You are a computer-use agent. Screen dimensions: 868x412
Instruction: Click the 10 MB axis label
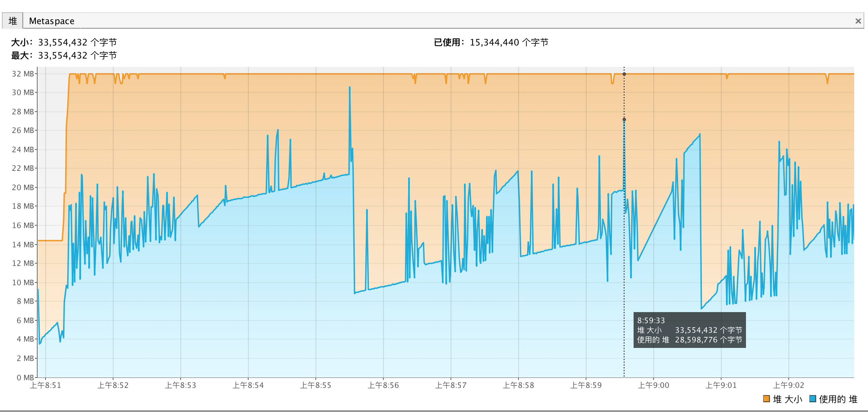click(x=23, y=282)
